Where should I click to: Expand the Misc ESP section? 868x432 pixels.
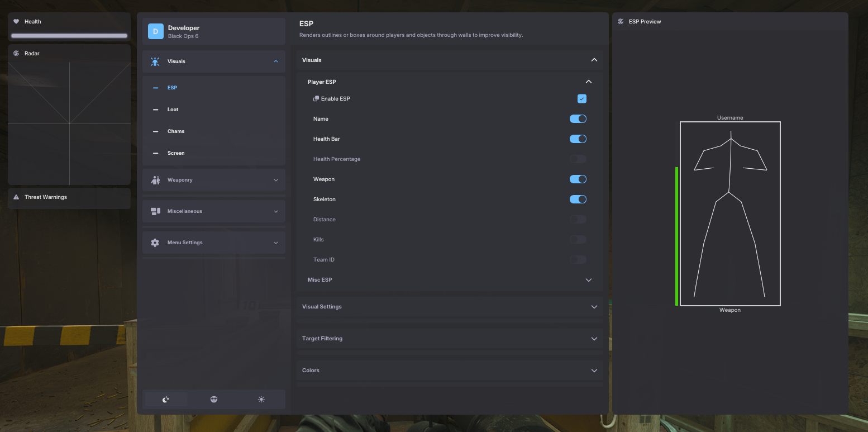pyautogui.click(x=588, y=280)
